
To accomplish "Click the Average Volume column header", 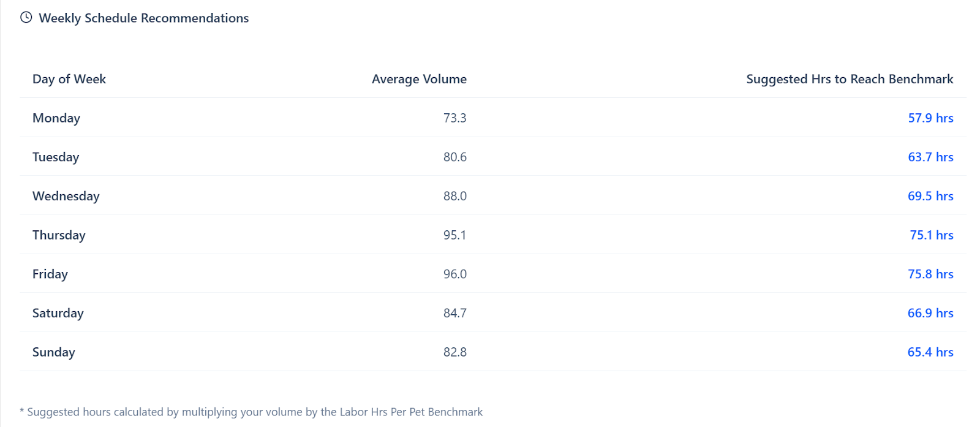I will click(x=419, y=79).
